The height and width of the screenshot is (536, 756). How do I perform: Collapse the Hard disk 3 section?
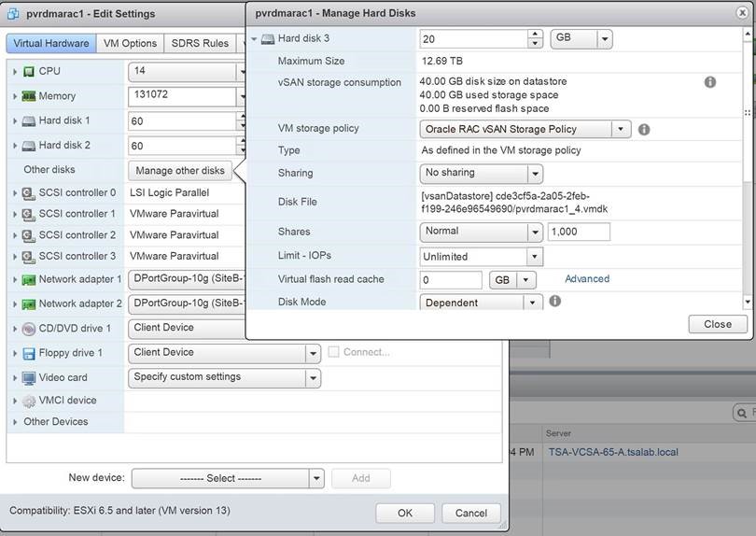coord(255,39)
